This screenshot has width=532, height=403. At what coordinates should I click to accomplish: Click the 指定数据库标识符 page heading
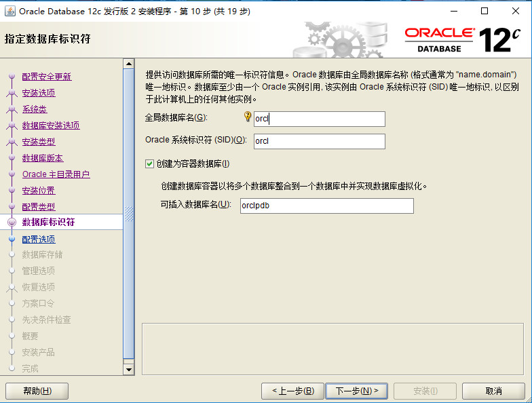tap(47, 39)
